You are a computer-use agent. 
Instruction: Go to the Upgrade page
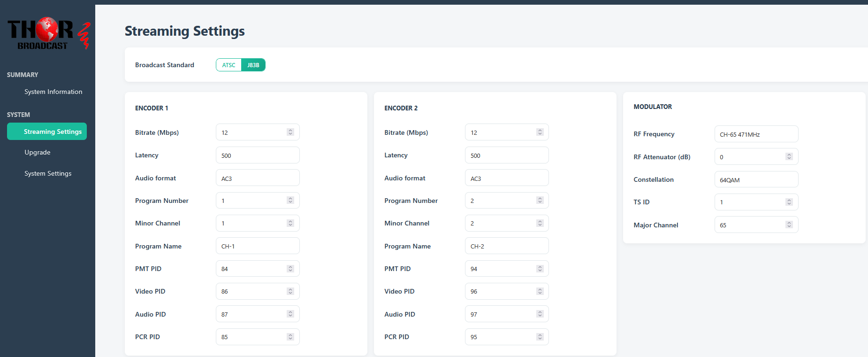38,153
